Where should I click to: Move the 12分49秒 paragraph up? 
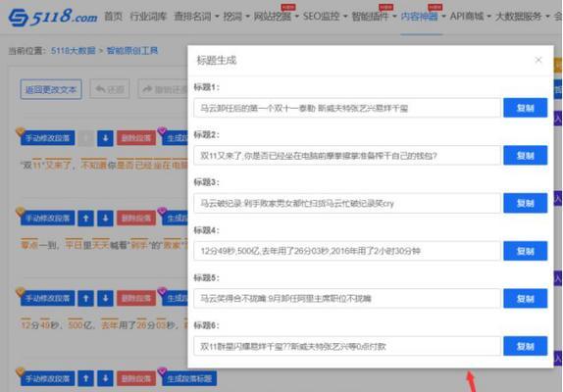coord(85,298)
